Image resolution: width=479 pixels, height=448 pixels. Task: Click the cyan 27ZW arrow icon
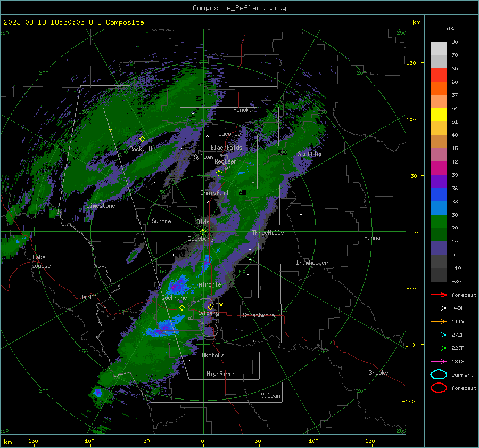click(439, 335)
